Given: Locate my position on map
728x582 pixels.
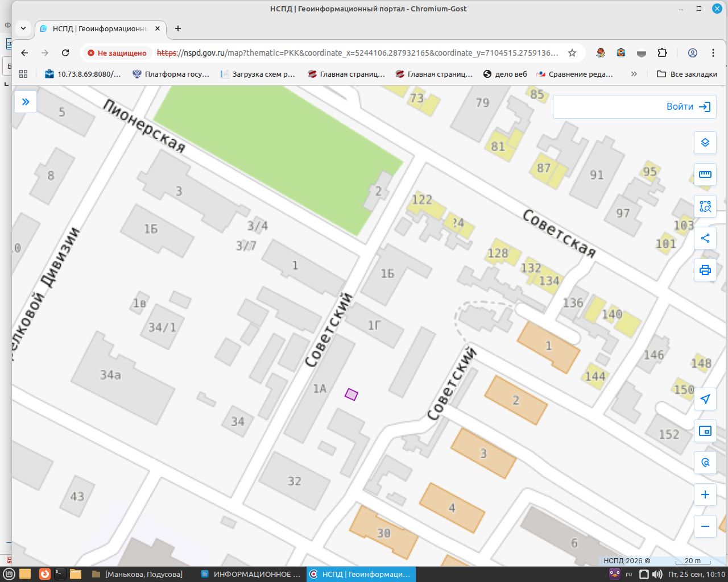Looking at the screenshot, I should (705, 399).
